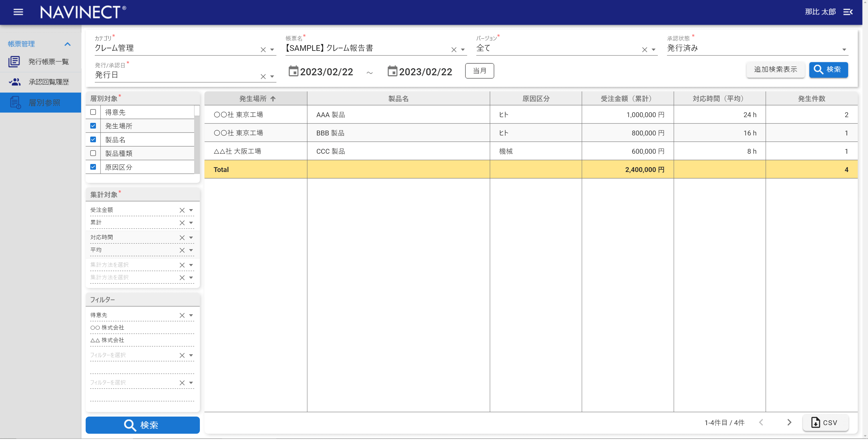Open the 平均 method dropdown
Viewport: 868px width, 440px height.
[x=191, y=250]
